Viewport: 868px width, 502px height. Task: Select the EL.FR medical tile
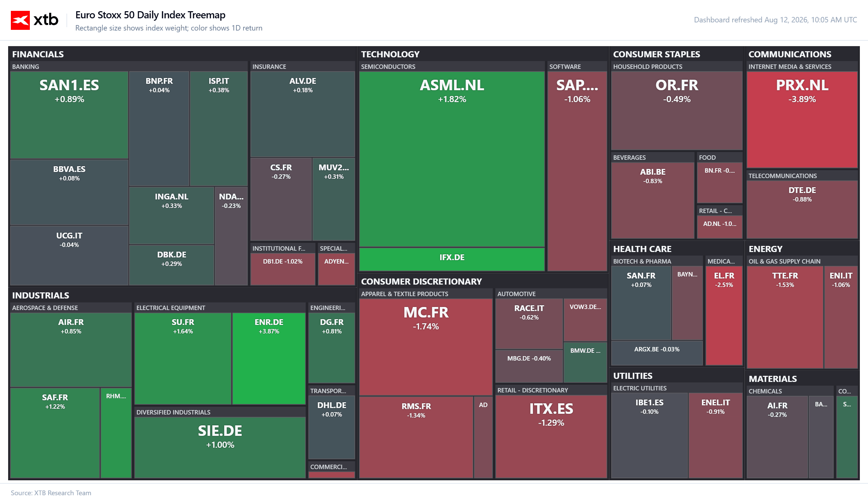tap(723, 315)
